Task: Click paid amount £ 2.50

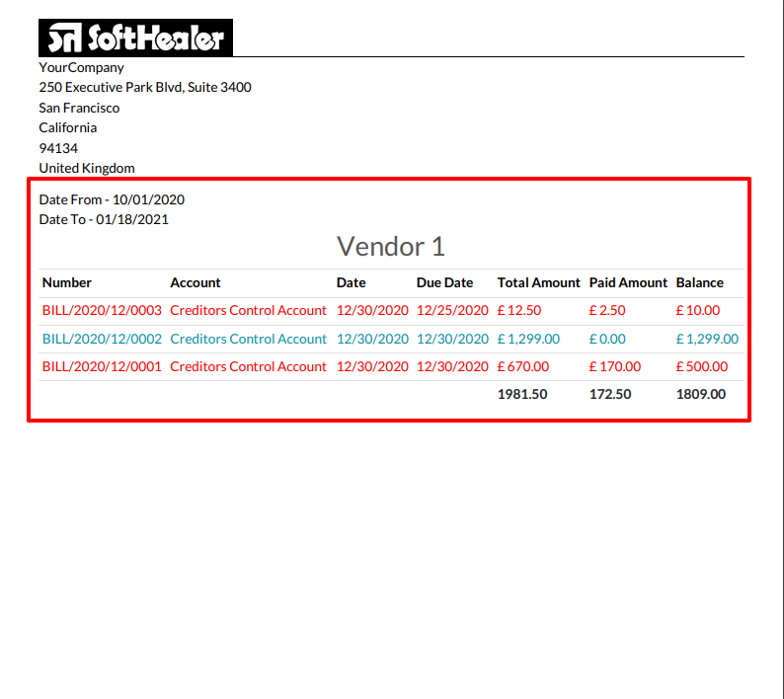Action: coord(607,310)
